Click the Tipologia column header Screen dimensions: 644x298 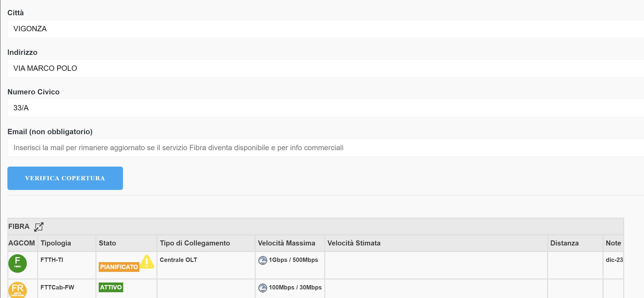coord(56,243)
